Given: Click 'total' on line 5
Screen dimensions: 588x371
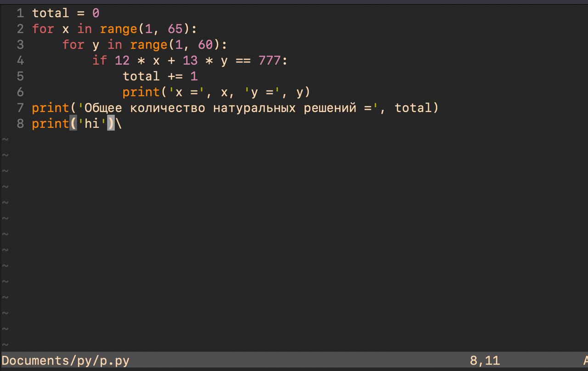Looking at the screenshot, I should point(141,76).
